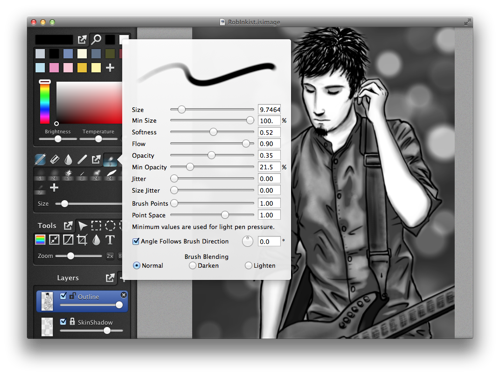Image resolution: width=500 pixels, height=376 pixels.
Task: Select Lighten brush blending
Action: click(248, 266)
